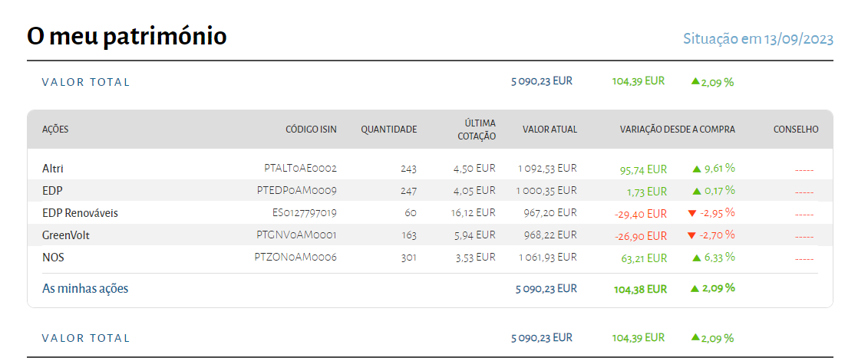Click the green up arrow in EDP row
The image size is (868, 361).
click(696, 190)
